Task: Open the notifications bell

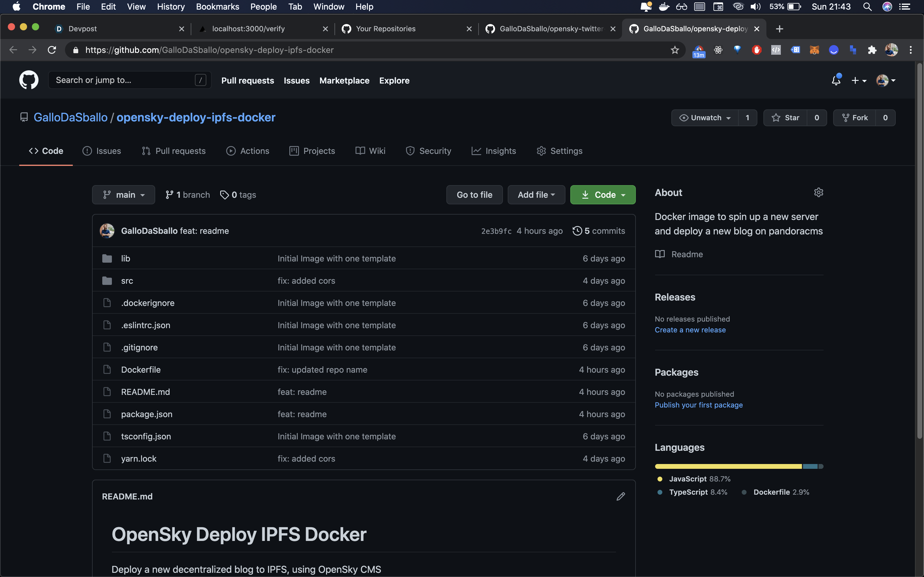Action: [836, 80]
